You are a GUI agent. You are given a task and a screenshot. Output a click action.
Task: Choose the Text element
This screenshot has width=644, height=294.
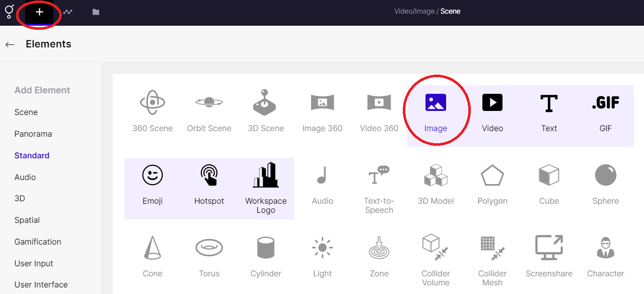tap(549, 103)
